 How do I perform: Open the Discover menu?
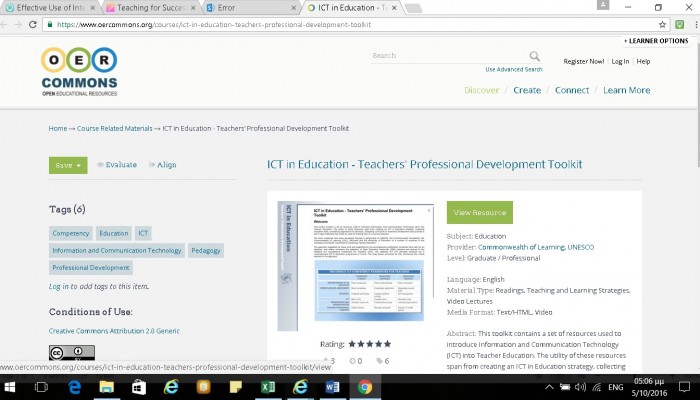[x=481, y=90]
